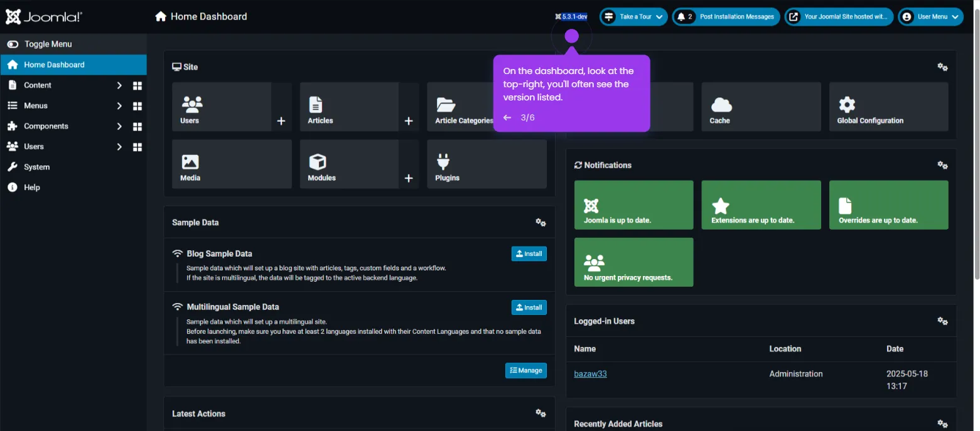Open the Media quick icon tile
Viewport: 980px width, 431px height.
232,164
